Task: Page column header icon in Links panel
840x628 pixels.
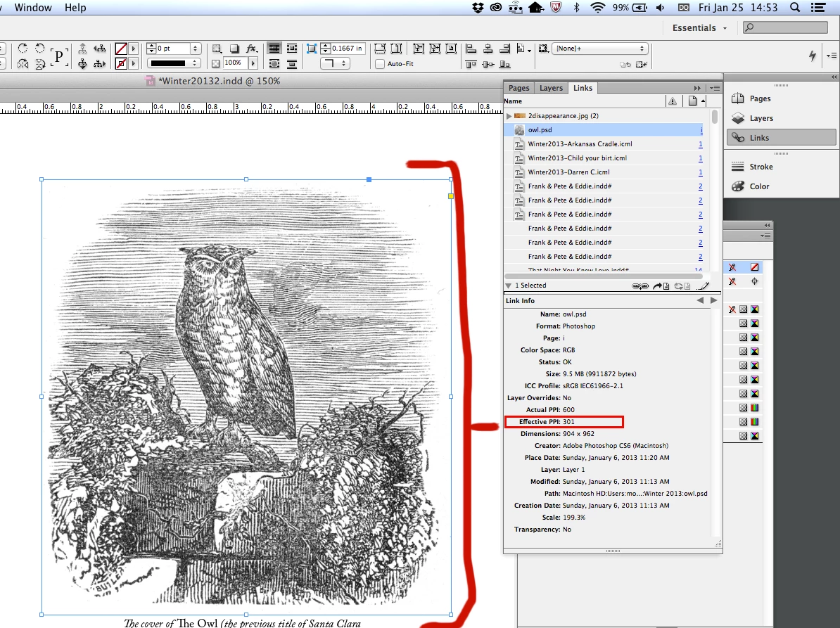Action: (693, 101)
